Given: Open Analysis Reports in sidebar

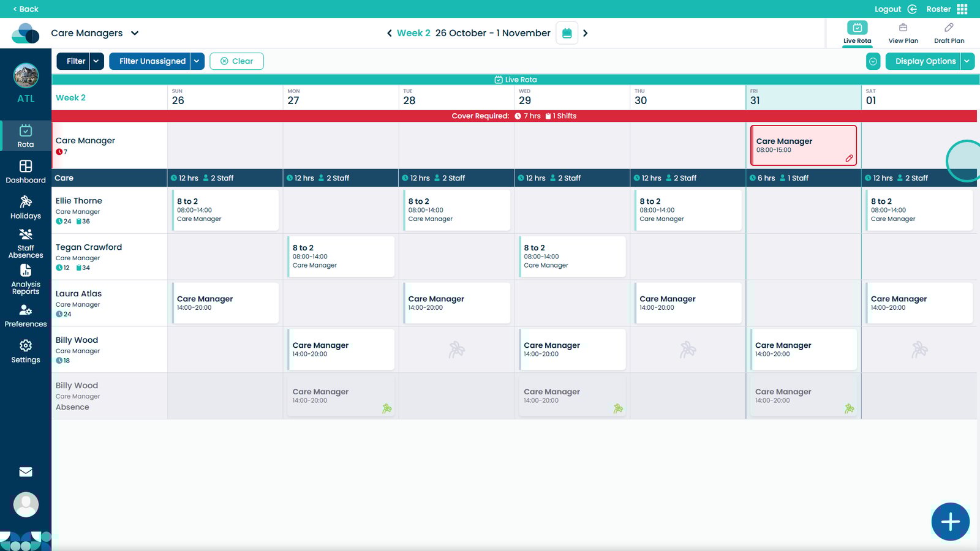Looking at the screenshot, I should [26, 279].
